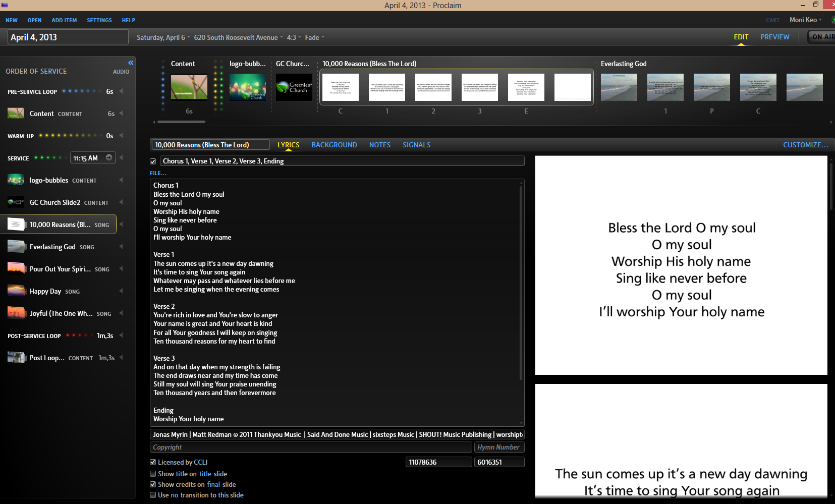Click the GC Church Slide2 thumbnail icon

[x=16, y=202]
